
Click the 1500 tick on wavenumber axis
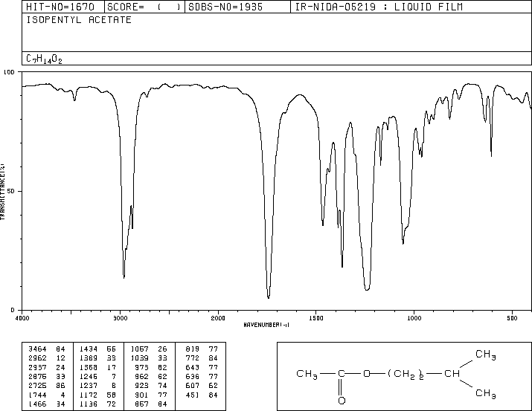click(x=316, y=318)
